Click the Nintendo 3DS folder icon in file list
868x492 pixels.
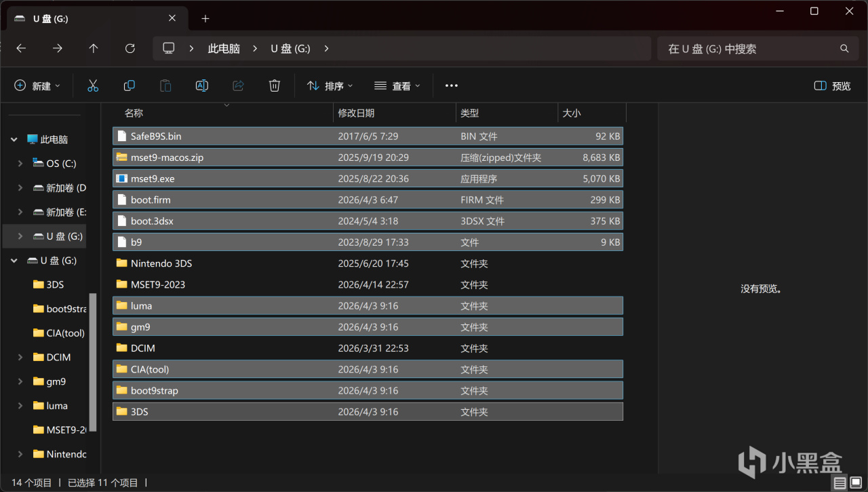click(x=121, y=263)
